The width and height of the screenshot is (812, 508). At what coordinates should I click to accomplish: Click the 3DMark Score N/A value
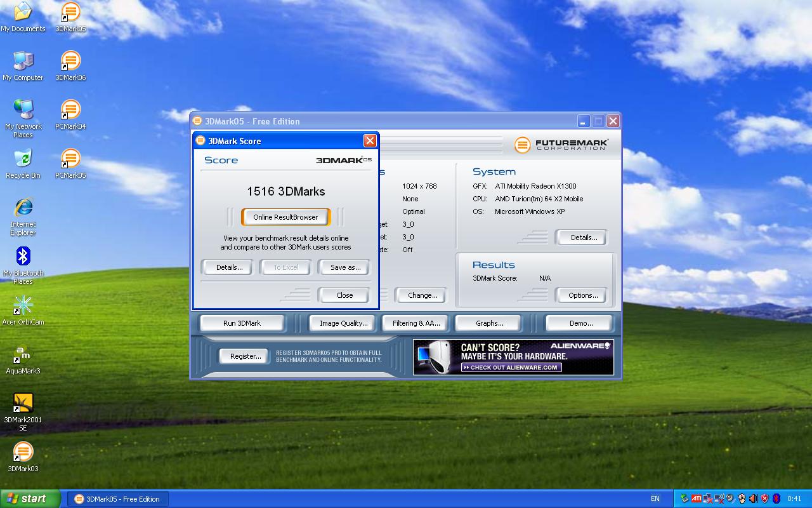(545, 278)
